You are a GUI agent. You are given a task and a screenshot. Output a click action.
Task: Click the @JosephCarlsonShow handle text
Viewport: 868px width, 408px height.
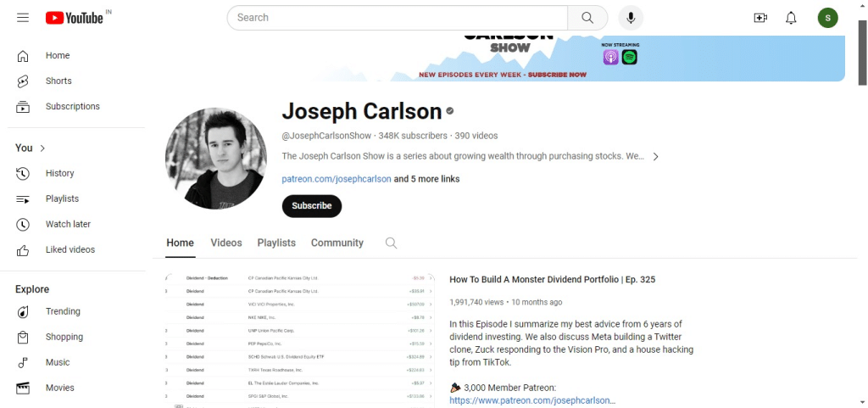[327, 136]
